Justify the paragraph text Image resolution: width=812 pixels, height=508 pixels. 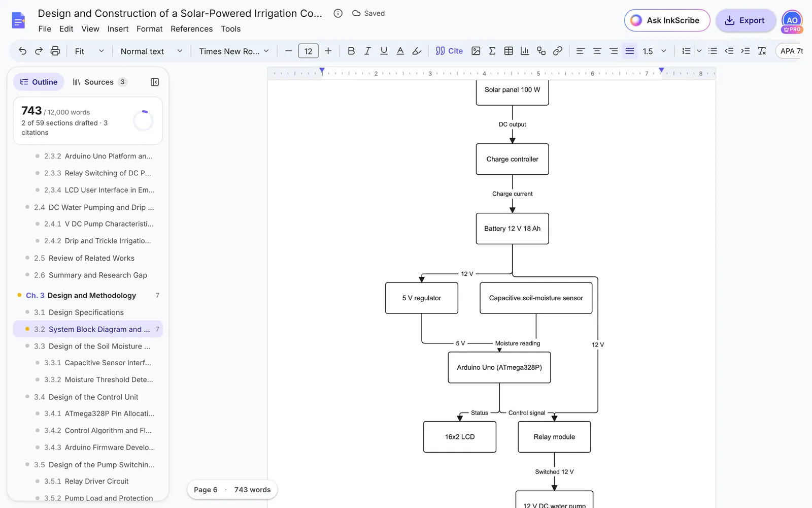pos(630,51)
